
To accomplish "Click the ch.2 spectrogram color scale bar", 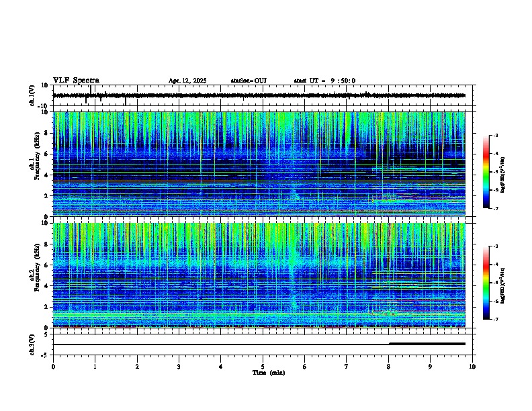I will (486, 283).
